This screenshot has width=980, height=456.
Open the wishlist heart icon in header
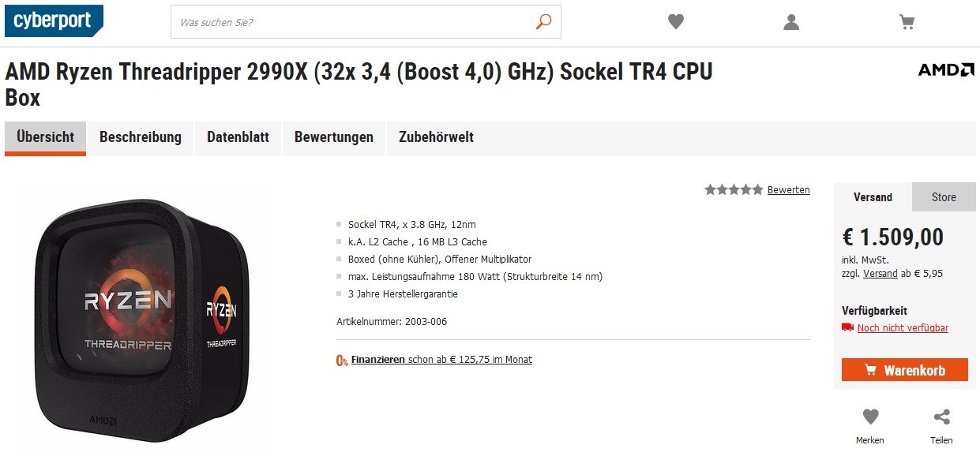point(676,22)
